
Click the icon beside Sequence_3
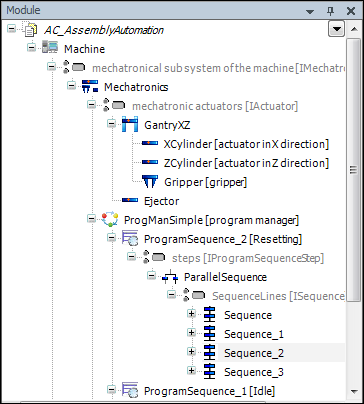210,372
